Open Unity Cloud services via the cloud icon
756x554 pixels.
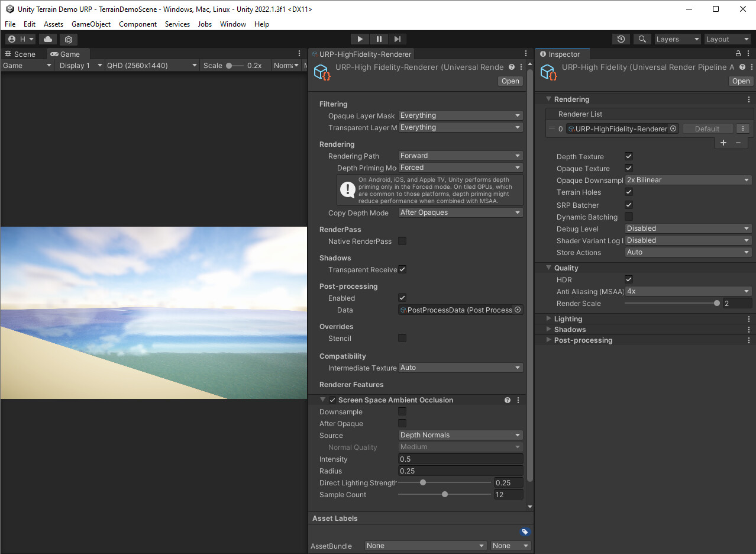pyautogui.click(x=47, y=38)
